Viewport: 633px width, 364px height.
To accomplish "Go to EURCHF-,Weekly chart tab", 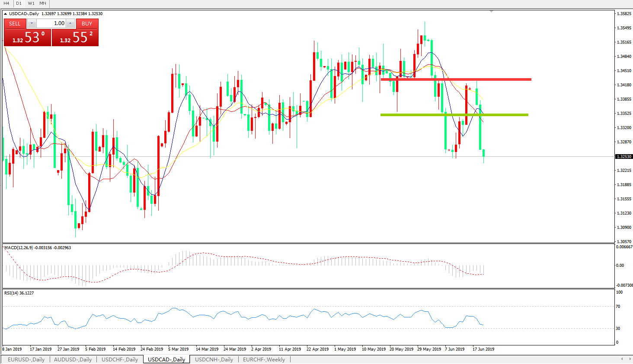I will coord(264,359).
